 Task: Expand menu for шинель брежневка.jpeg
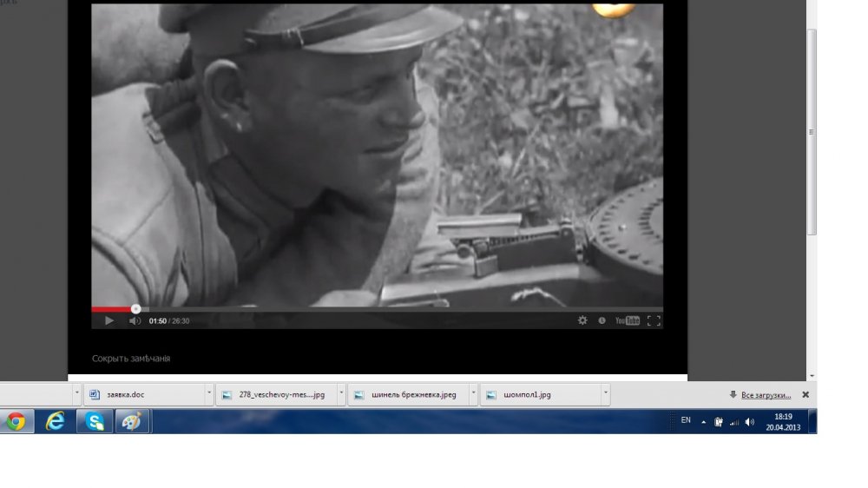tap(473, 394)
